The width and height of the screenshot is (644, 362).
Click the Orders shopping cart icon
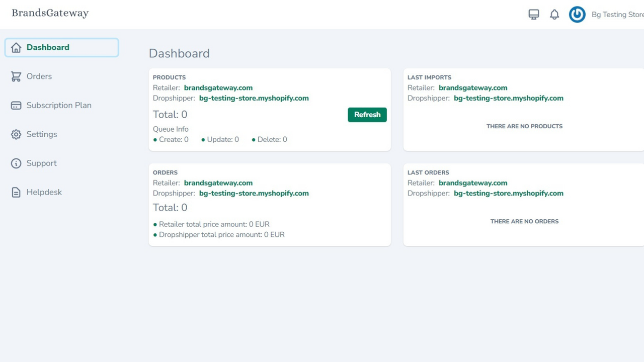click(x=16, y=76)
